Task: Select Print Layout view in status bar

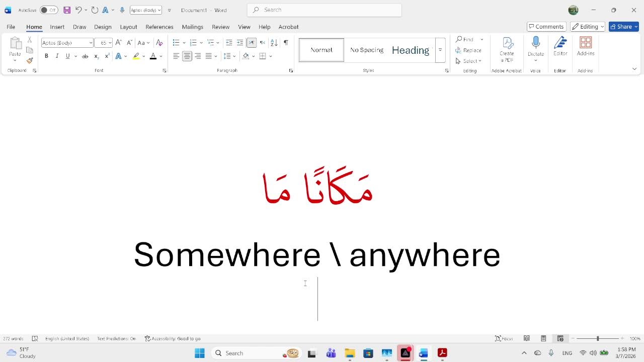Action: pos(543,338)
